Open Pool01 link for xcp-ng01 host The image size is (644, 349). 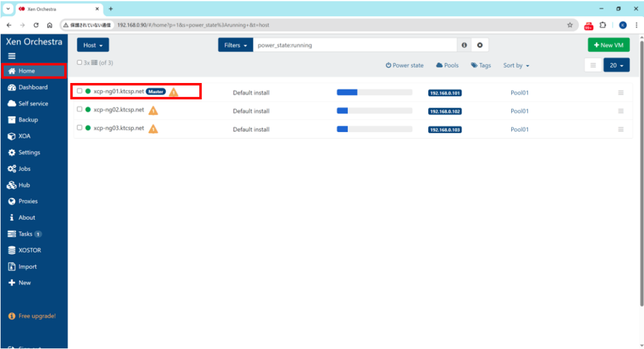click(x=519, y=93)
